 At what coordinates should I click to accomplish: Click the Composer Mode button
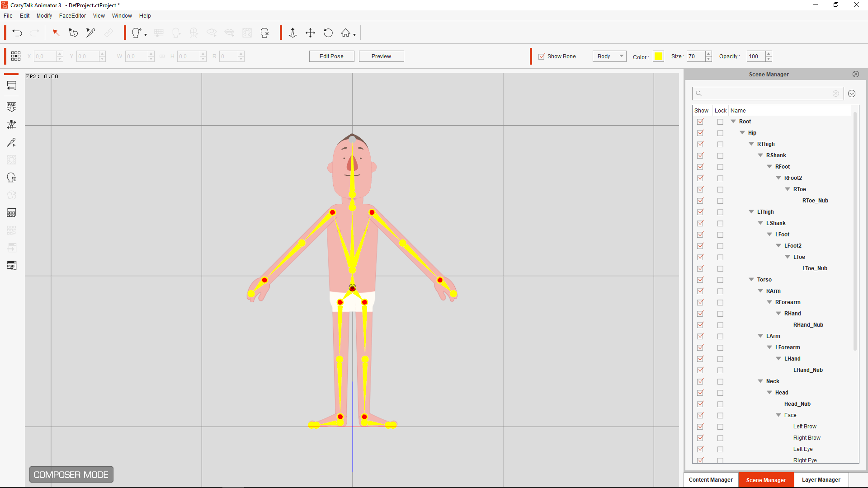[x=71, y=474]
